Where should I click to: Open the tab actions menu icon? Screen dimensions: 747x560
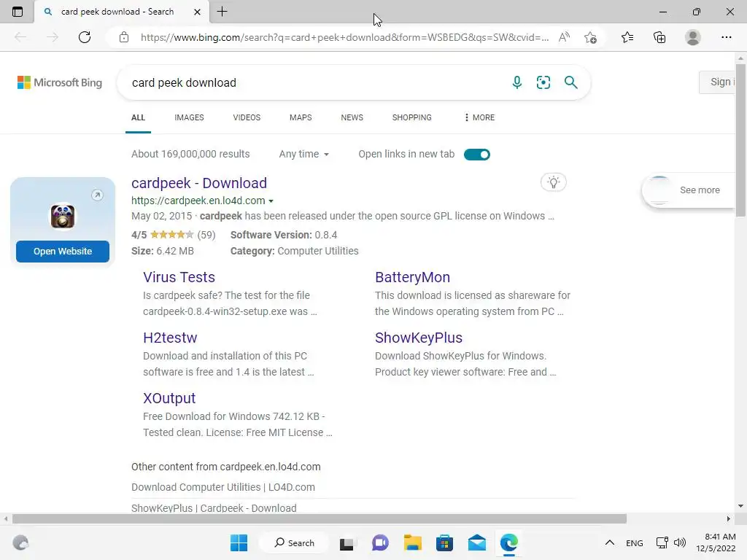(18, 12)
